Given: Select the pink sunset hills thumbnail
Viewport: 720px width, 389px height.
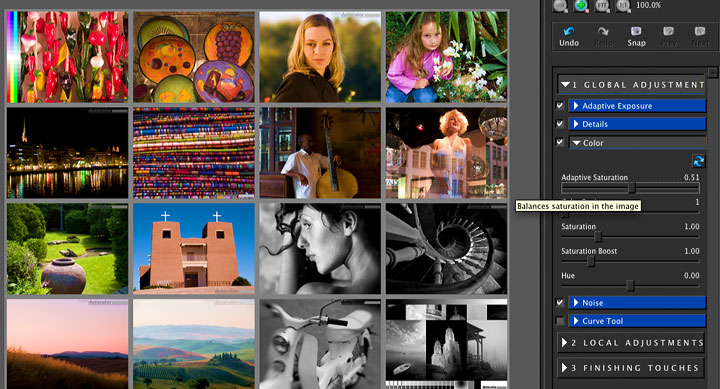Looking at the screenshot, I should (68, 344).
